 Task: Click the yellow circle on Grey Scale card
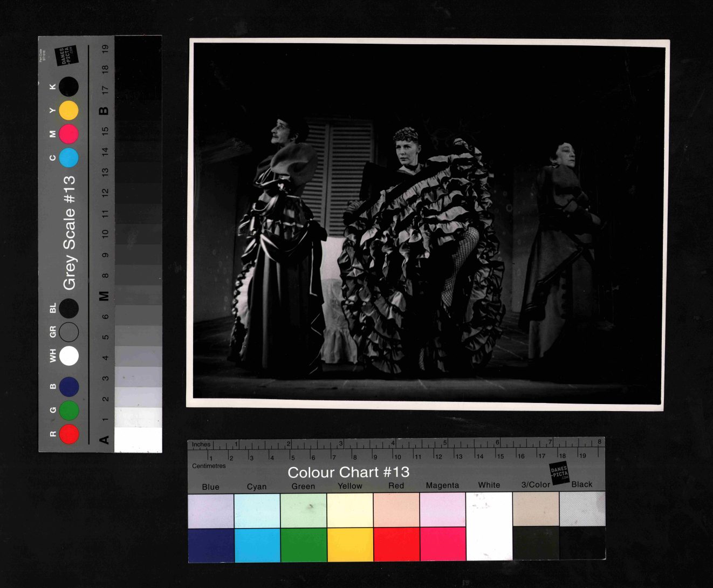[x=68, y=111]
